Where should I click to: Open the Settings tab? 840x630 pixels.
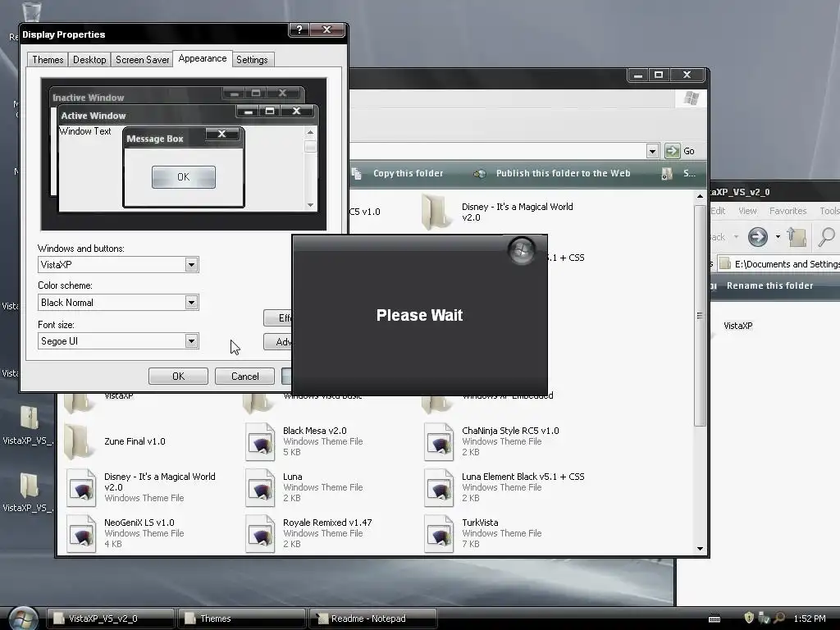(x=252, y=59)
